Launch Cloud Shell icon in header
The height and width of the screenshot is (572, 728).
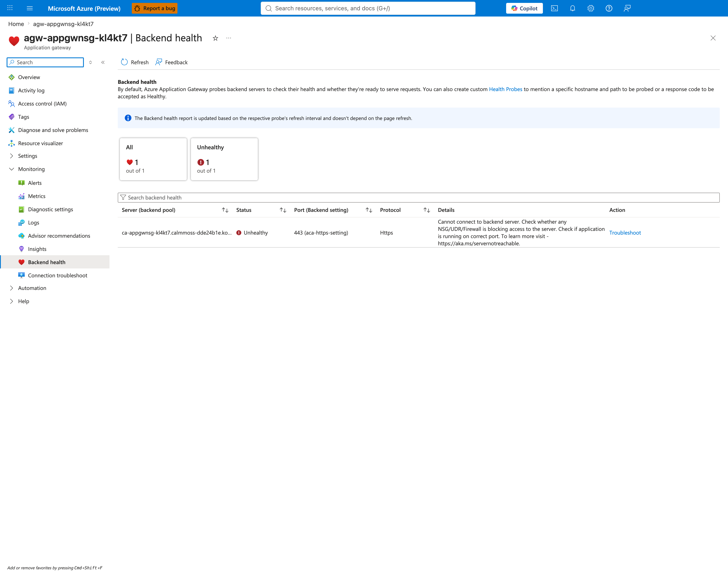click(x=554, y=8)
